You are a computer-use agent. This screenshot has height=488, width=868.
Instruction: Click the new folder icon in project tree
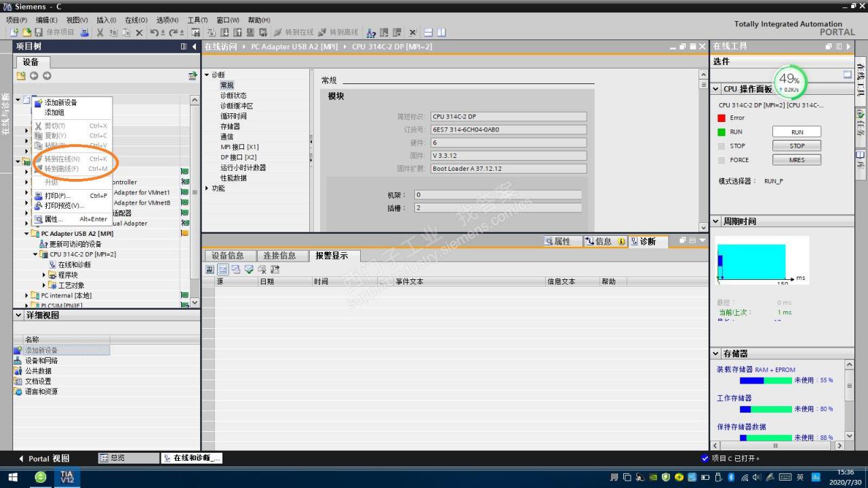pyautogui.click(x=20, y=76)
